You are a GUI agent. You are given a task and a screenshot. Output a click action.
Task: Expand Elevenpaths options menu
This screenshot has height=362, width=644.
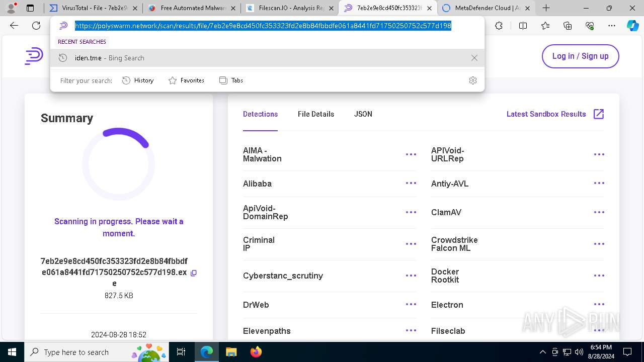(x=411, y=331)
